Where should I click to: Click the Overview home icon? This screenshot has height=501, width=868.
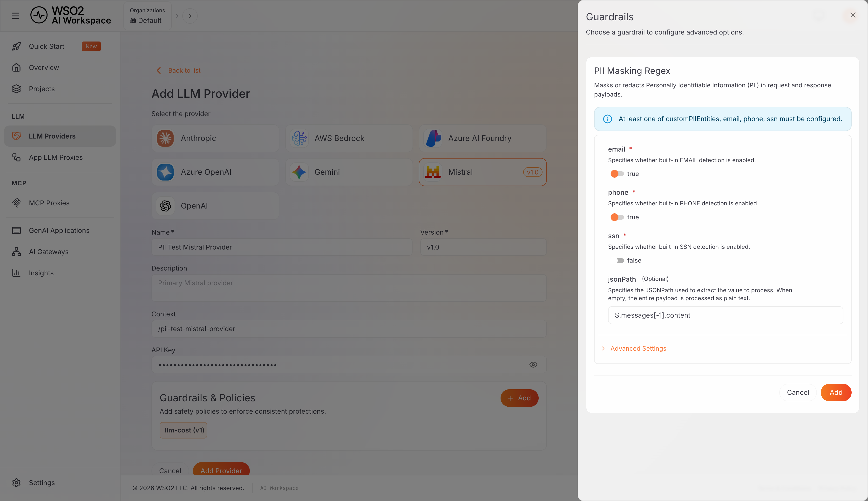pos(16,67)
